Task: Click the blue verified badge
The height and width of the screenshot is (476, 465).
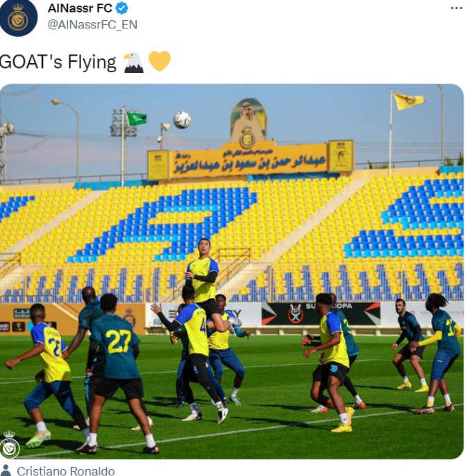Action: point(121,8)
